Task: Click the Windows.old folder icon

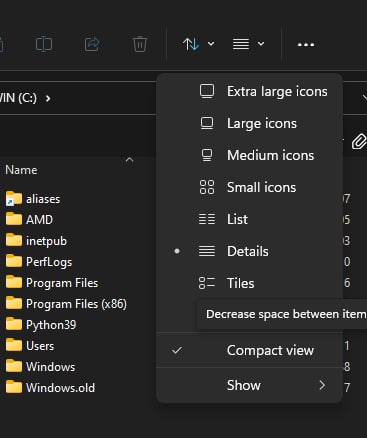Action: tap(14, 387)
